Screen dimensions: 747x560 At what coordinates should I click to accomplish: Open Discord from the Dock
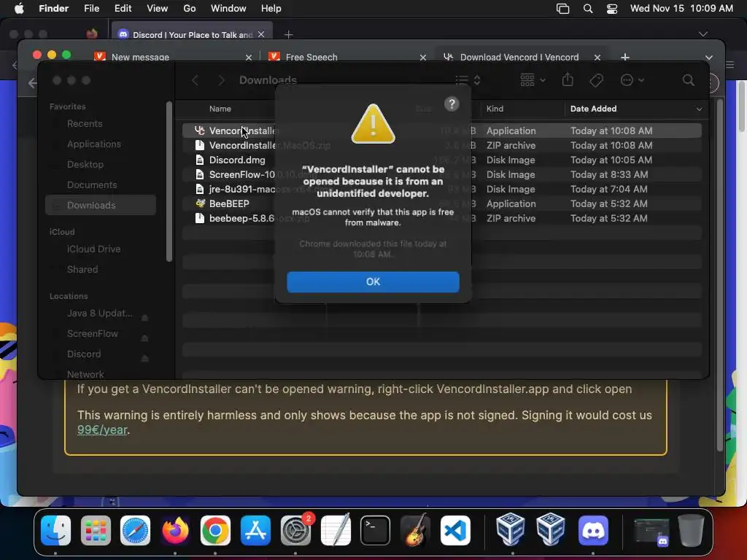tap(593, 530)
